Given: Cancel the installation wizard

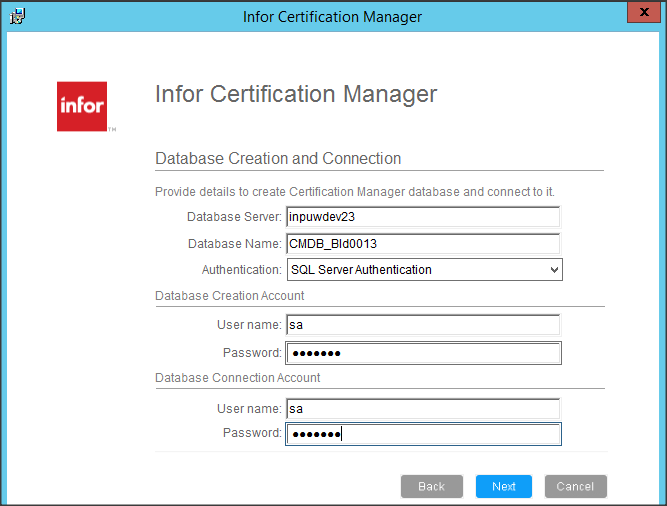Looking at the screenshot, I should pos(576,486).
